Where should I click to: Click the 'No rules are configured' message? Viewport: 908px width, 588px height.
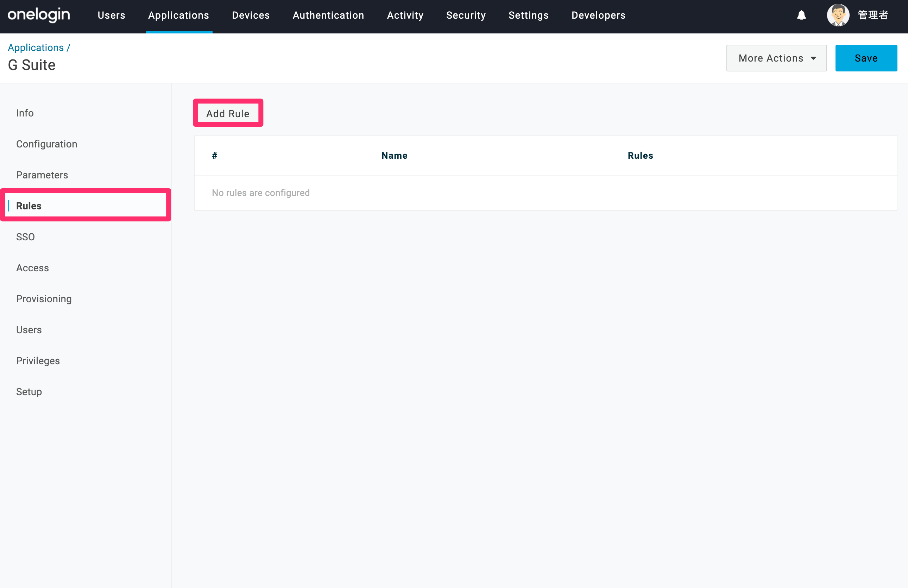pos(260,193)
